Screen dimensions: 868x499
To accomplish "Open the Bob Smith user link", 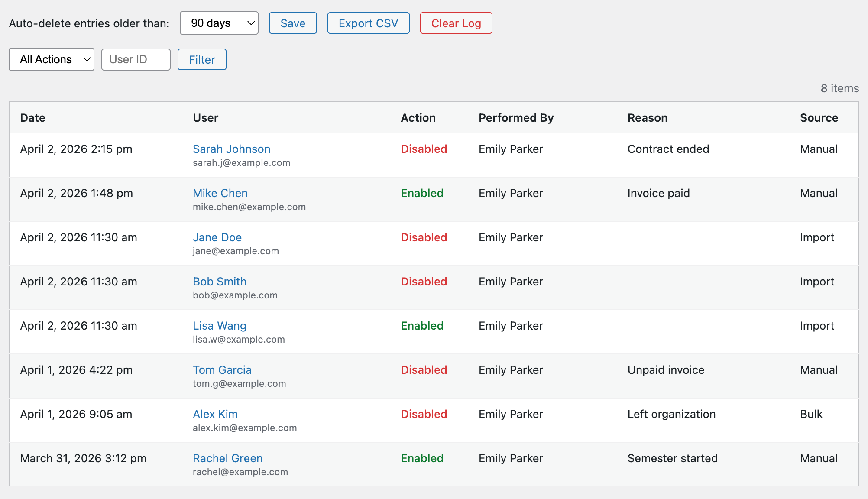I will pos(220,282).
